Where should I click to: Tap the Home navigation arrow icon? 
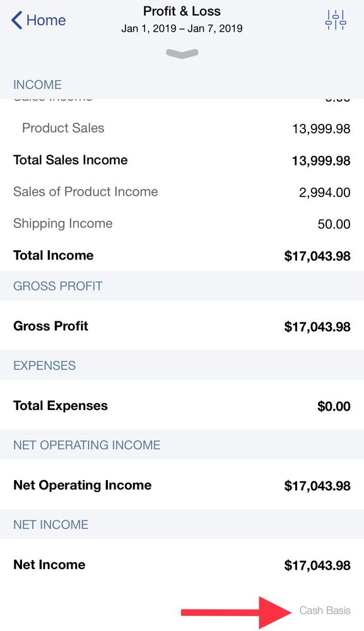click(15, 20)
